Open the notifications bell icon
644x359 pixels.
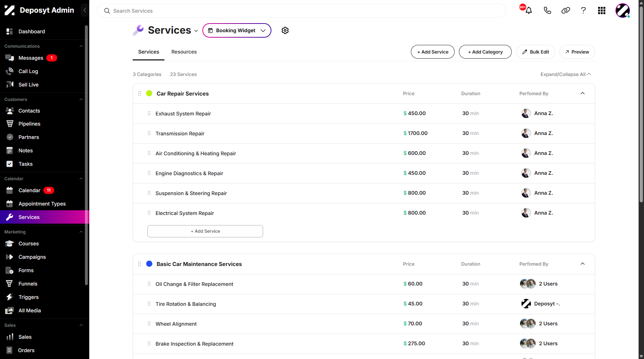pos(529,10)
